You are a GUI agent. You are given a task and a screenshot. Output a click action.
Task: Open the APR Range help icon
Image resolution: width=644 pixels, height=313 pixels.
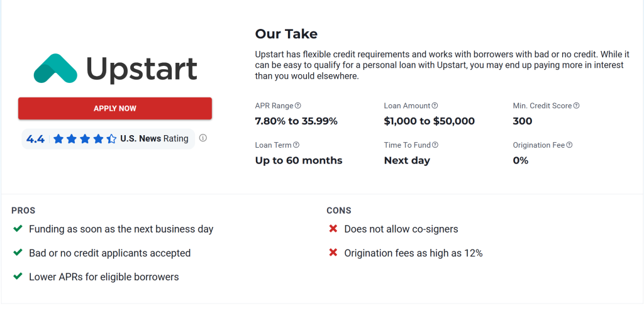point(298,106)
